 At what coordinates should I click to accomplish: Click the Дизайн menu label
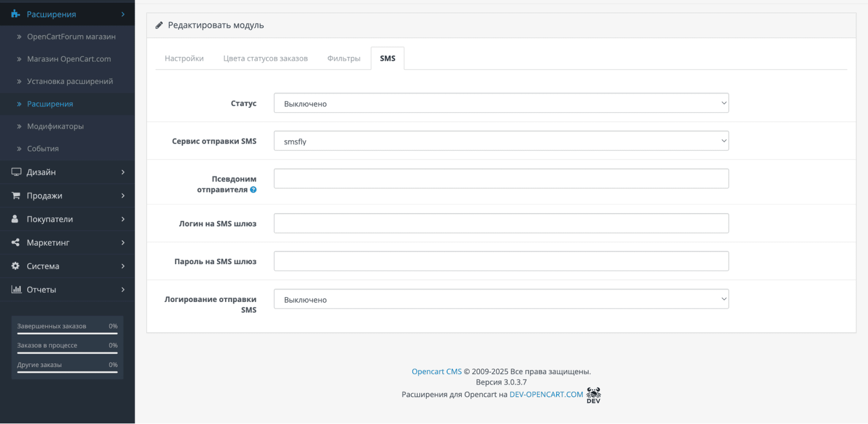tap(41, 172)
